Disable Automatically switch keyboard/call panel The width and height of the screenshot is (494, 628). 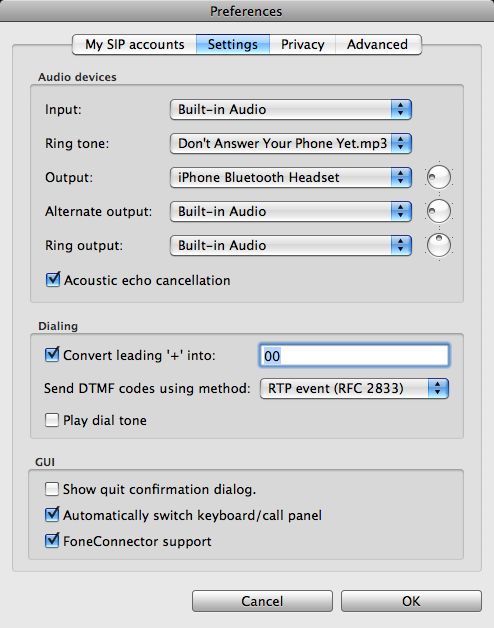pyautogui.click(x=52, y=514)
